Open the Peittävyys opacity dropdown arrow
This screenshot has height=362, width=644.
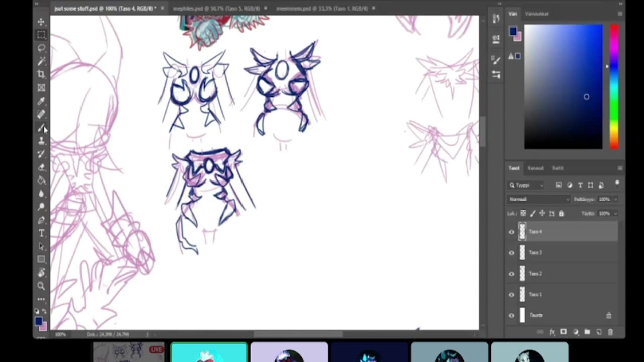click(x=616, y=199)
